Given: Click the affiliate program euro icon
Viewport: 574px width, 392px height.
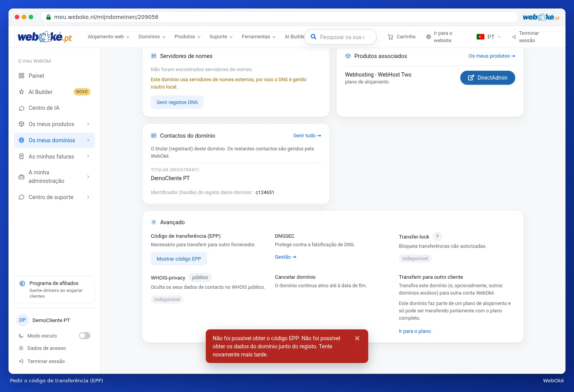Looking at the screenshot, I should tap(22, 283).
